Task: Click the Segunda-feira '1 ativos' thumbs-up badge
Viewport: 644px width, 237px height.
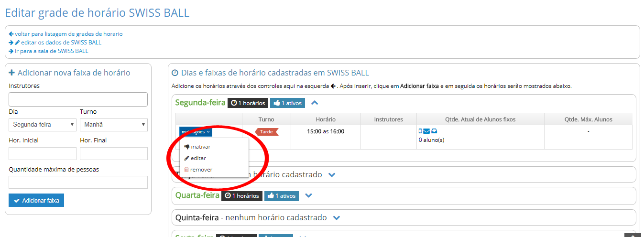Action: [287, 103]
